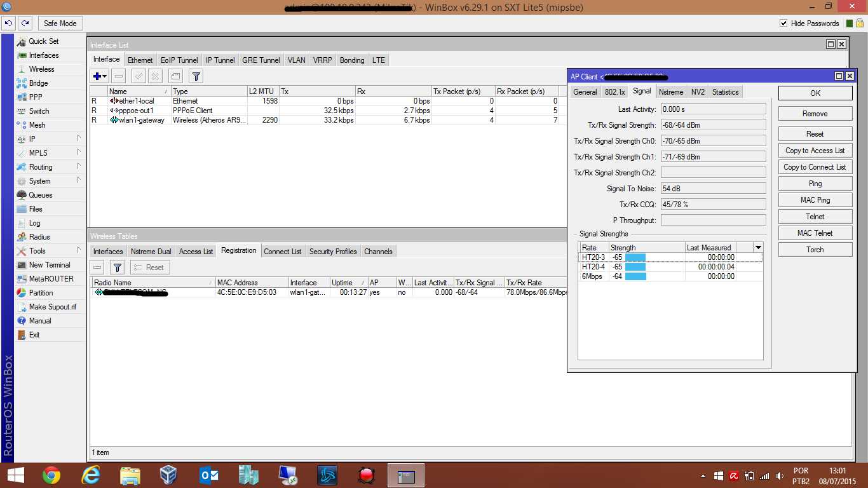This screenshot has height=488, width=868.
Task: Open Google Chrome from the taskbar
Action: [51, 475]
